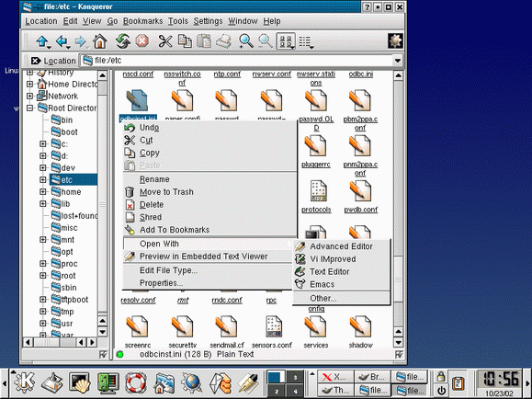Click the Logout power panel icon

pos(441,390)
